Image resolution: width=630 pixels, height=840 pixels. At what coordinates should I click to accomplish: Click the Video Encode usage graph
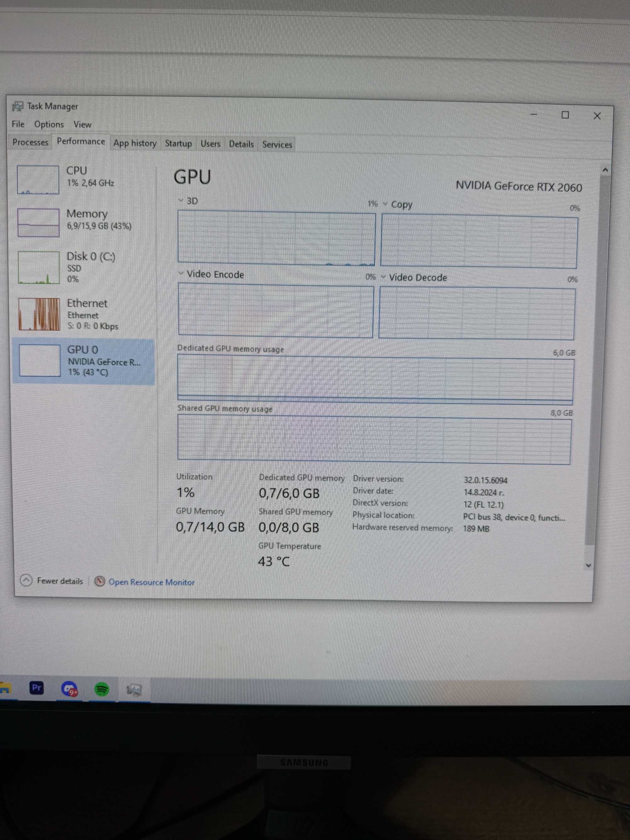tap(276, 310)
